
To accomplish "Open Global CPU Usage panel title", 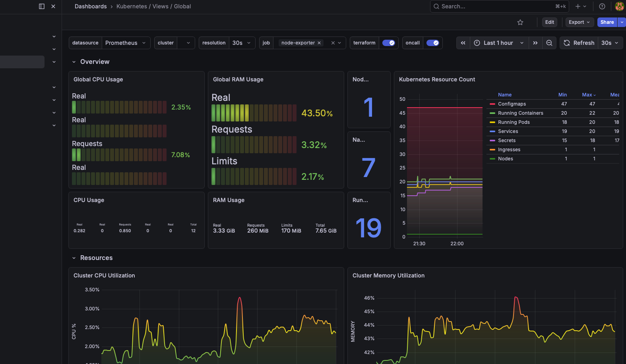I will coord(98,79).
